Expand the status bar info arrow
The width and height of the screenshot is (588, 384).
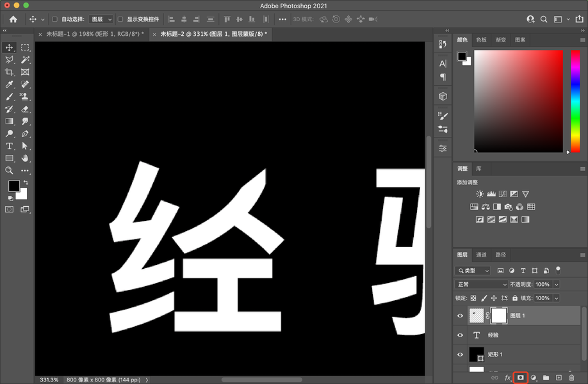[147, 380]
